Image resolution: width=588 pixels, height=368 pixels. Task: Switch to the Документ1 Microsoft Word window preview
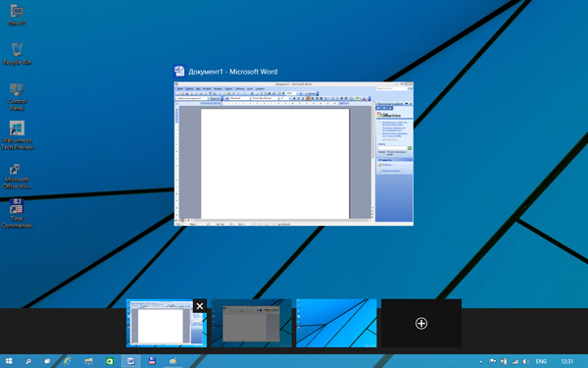294,154
